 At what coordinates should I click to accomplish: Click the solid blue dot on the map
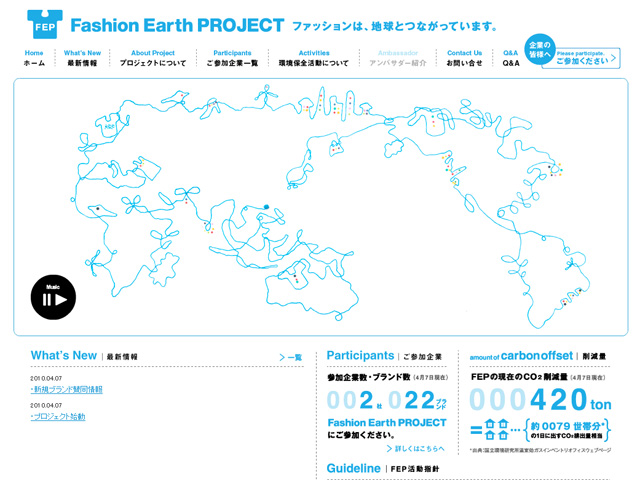click(267, 207)
